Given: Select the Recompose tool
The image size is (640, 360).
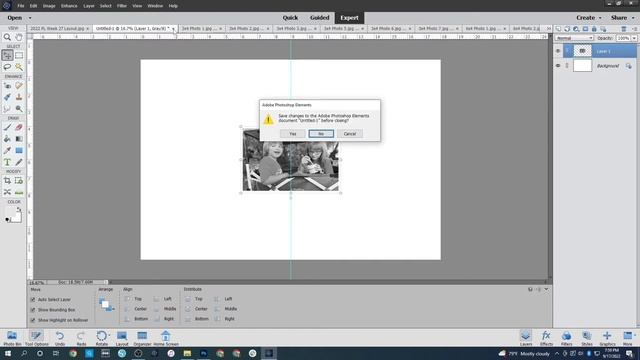Looking at the screenshot, I should [x=19, y=180].
